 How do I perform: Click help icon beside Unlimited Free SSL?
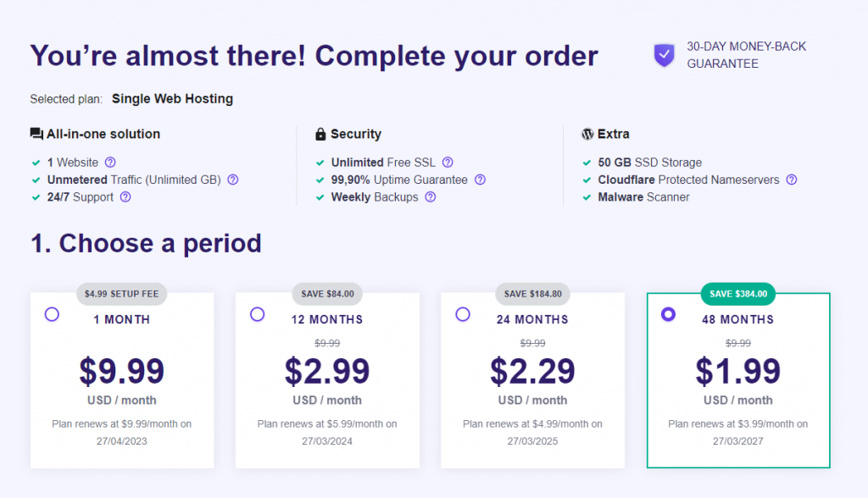(x=448, y=163)
